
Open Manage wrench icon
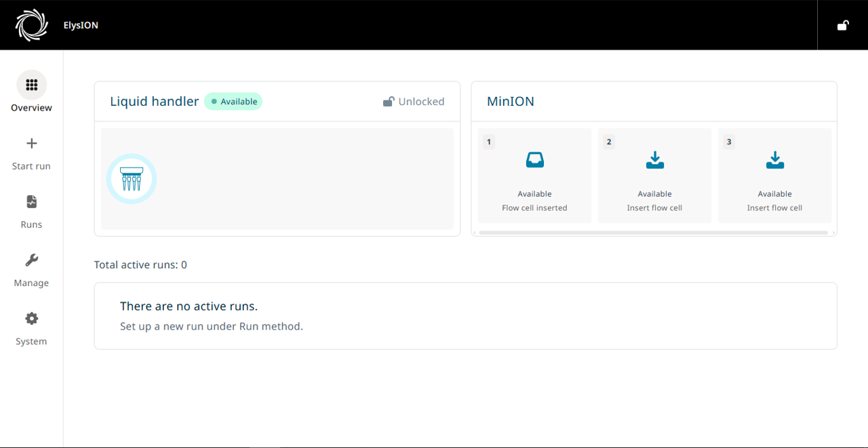point(31,260)
